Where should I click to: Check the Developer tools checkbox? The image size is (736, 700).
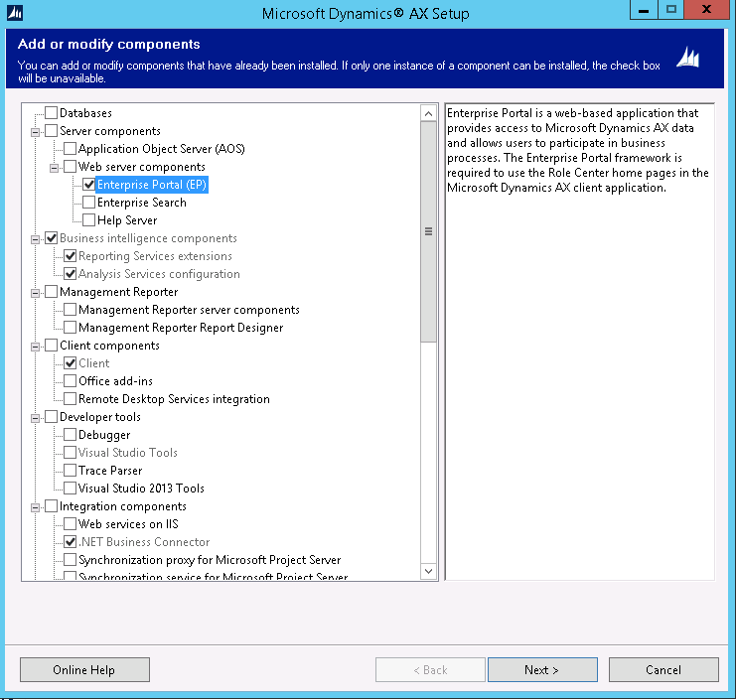point(52,417)
